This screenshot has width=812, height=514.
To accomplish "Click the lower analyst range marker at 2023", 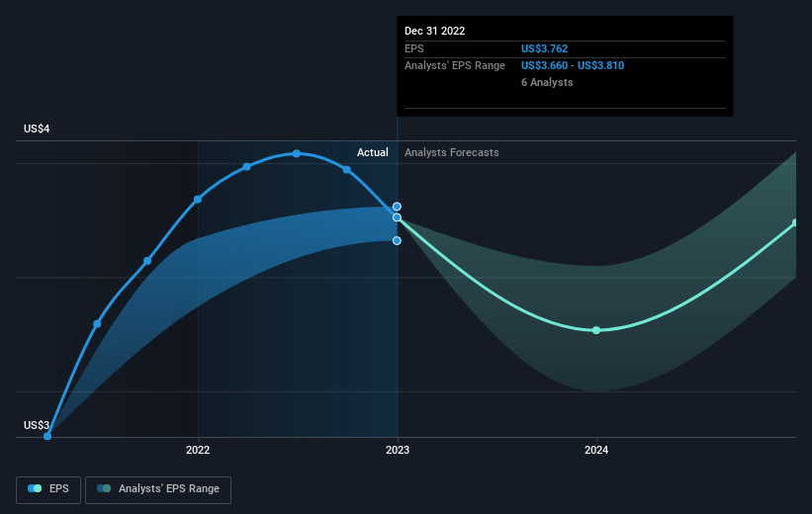I will (397, 241).
